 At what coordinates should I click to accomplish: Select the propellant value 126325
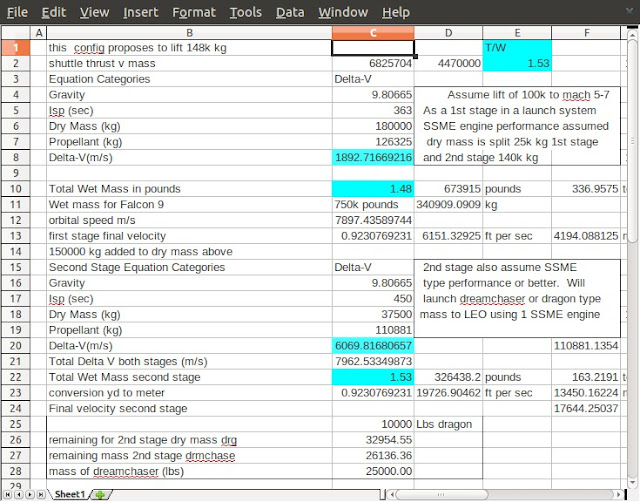pyautogui.click(x=373, y=142)
